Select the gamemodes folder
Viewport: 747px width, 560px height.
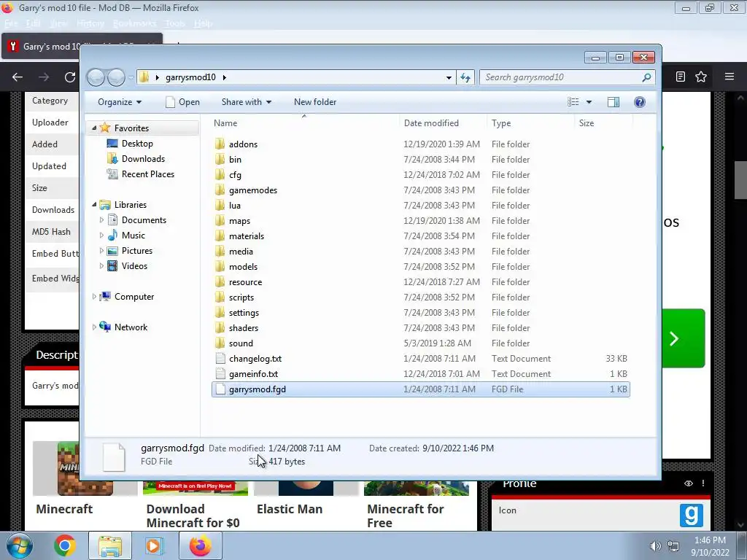click(252, 190)
